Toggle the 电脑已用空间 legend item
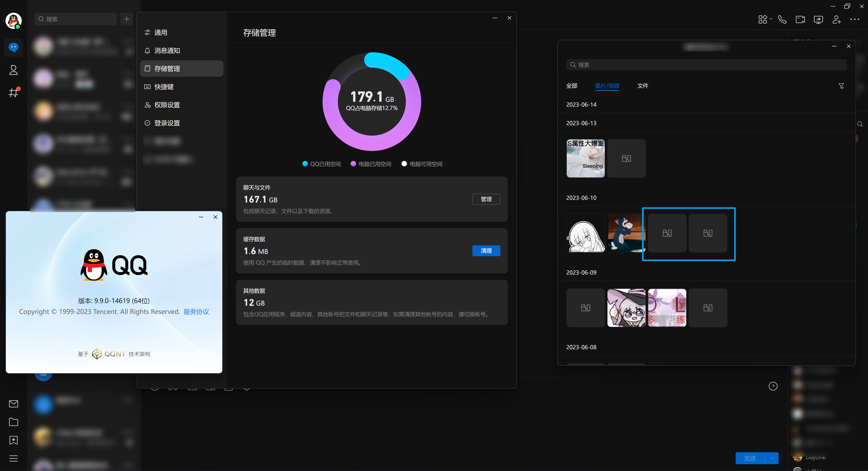Screen dimensions: 868x471 (370, 164)
